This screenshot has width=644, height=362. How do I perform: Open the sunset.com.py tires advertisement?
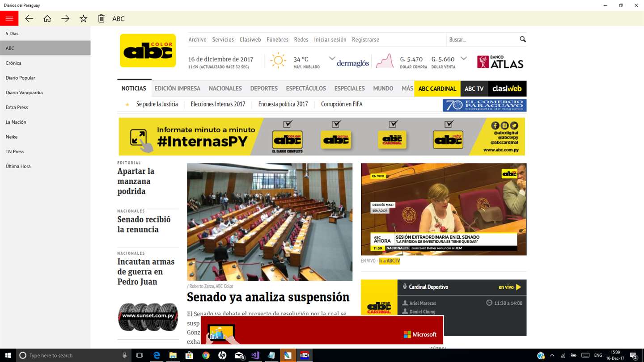click(148, 317)
